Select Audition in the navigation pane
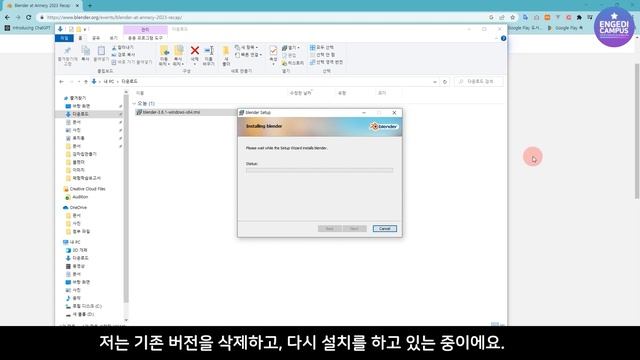 76,197
